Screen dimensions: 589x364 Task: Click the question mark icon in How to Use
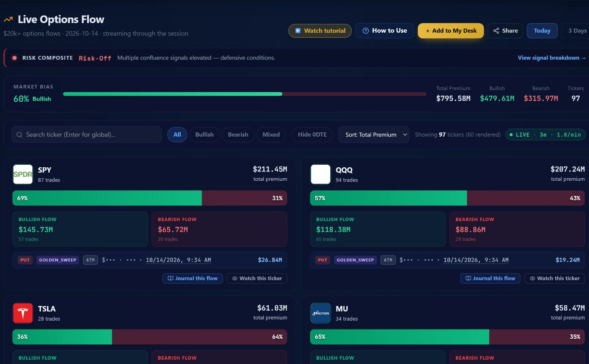tap(366, 31)
